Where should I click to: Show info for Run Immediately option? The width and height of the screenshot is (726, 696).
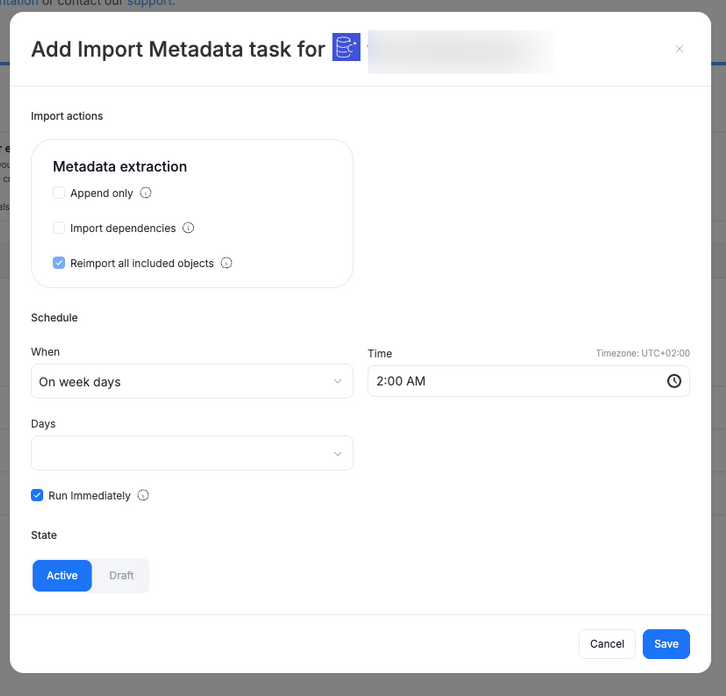(143, 495)
